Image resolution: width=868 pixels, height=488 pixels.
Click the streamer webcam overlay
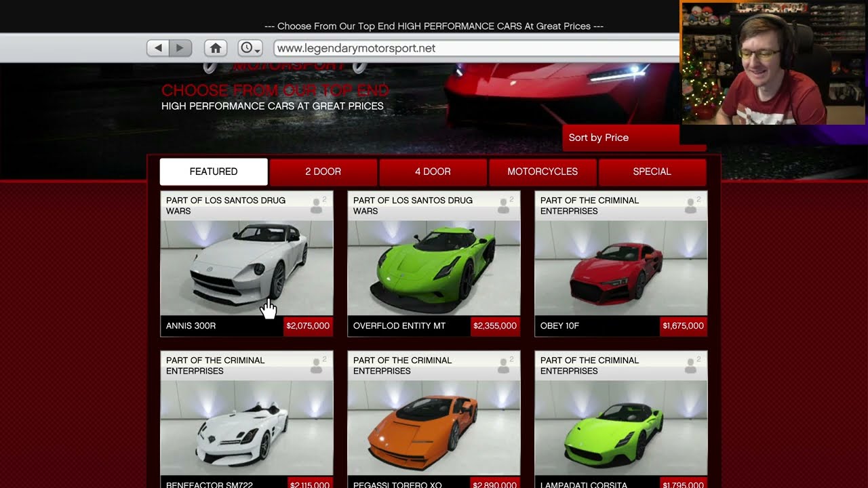coord(774,62)
